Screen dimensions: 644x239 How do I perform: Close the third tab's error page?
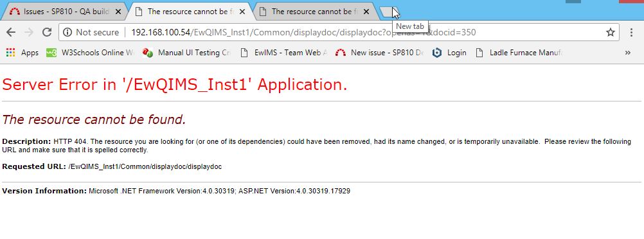[x=366, y=12]
